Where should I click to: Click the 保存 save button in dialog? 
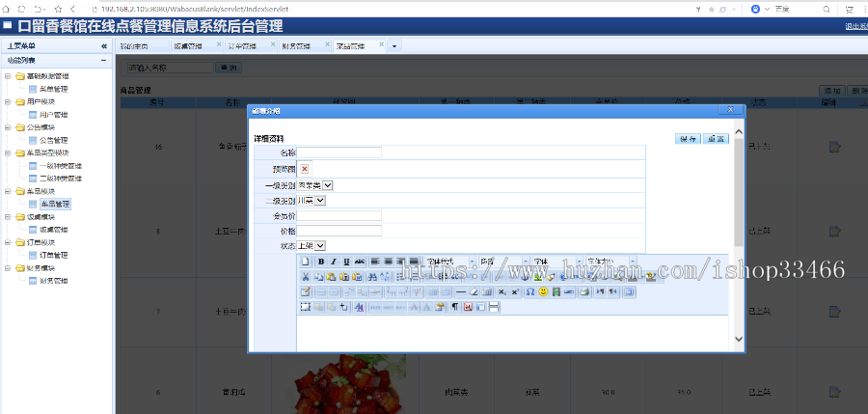pos(688,139)
